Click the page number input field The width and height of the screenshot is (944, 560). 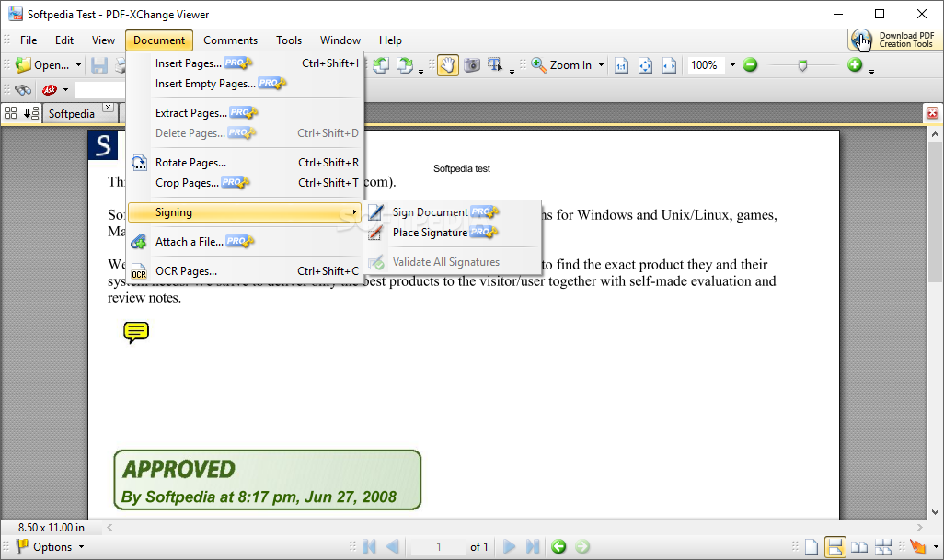(439, 547)
